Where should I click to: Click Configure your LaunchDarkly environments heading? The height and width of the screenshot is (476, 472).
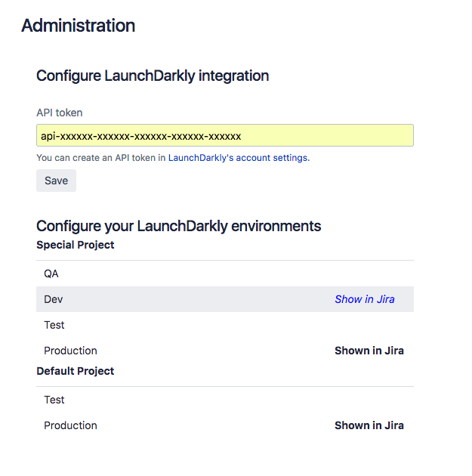(x=179, y=226)
